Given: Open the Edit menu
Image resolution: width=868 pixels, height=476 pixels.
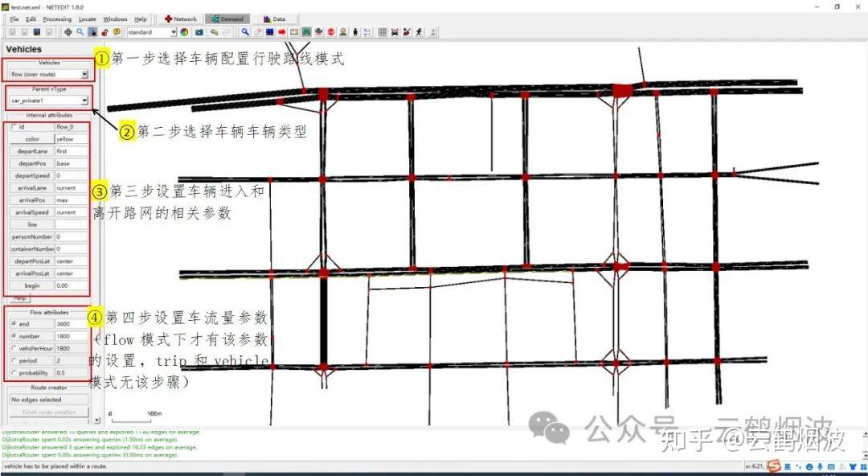Looking at the screenshot, I should pos(31,18).
